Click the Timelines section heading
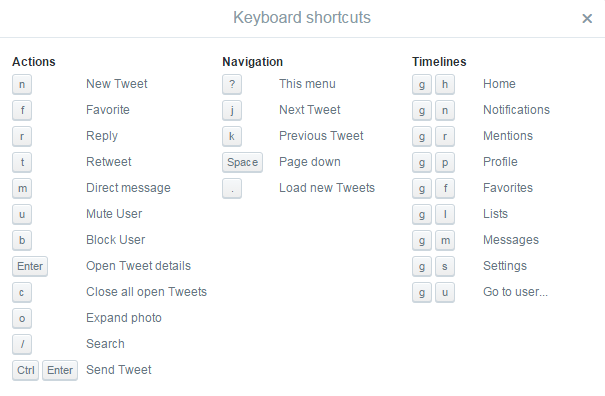This screenshot has height=396, width=605. [439, 62]
